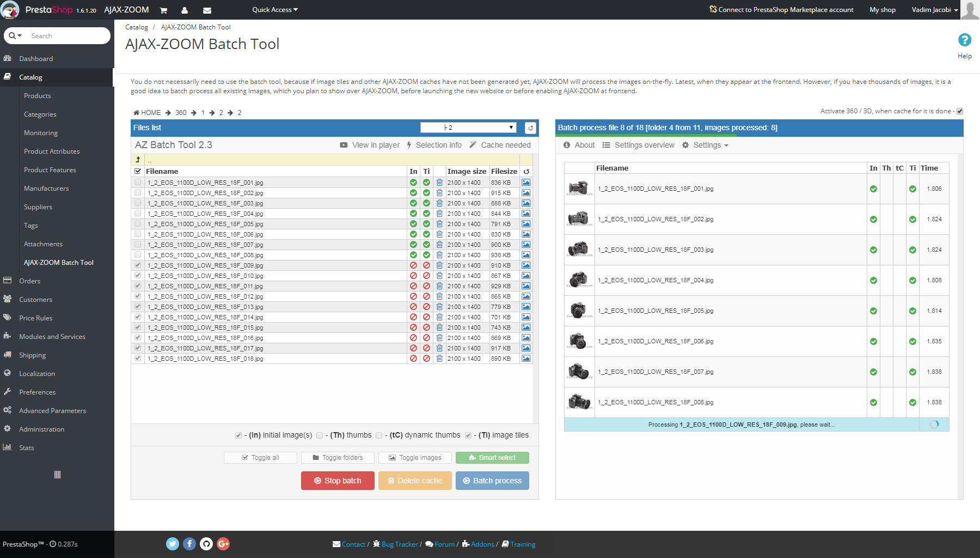Open the shopping cart icon in header

(x=163, y=10)
